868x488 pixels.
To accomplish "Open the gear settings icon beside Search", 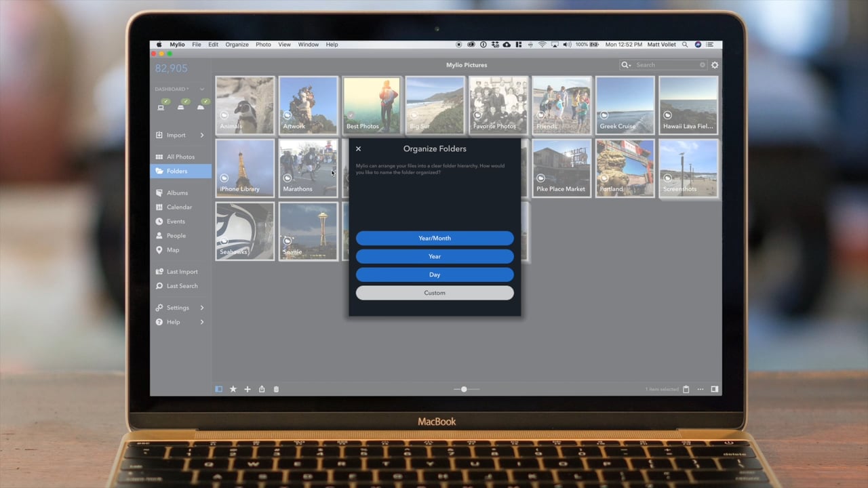I will click(x=715, y=65).
